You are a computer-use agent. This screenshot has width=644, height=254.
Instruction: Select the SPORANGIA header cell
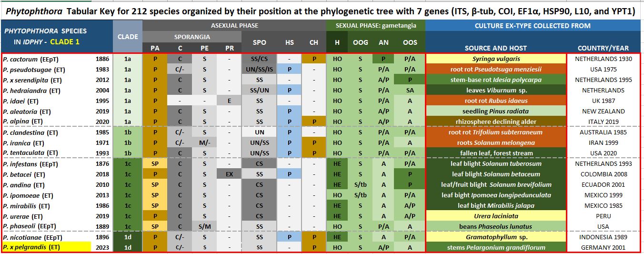tap(191, 37)
